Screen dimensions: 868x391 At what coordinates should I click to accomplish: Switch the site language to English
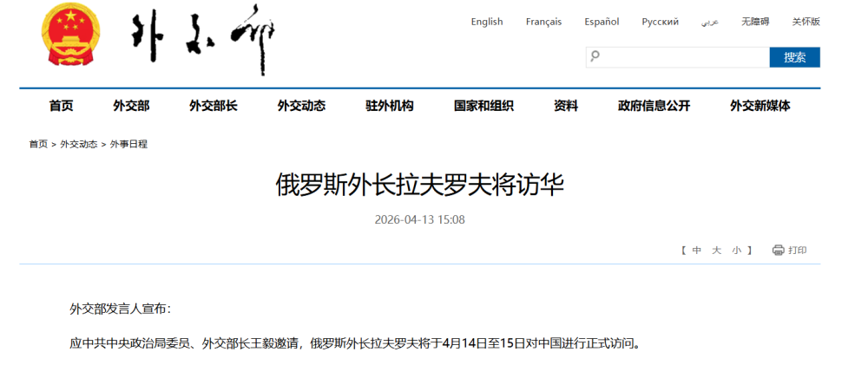pos(487,22)
